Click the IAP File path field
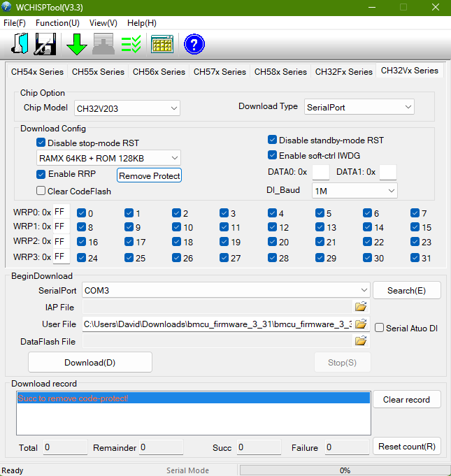451x476 pixels. [x=217, y=307]
